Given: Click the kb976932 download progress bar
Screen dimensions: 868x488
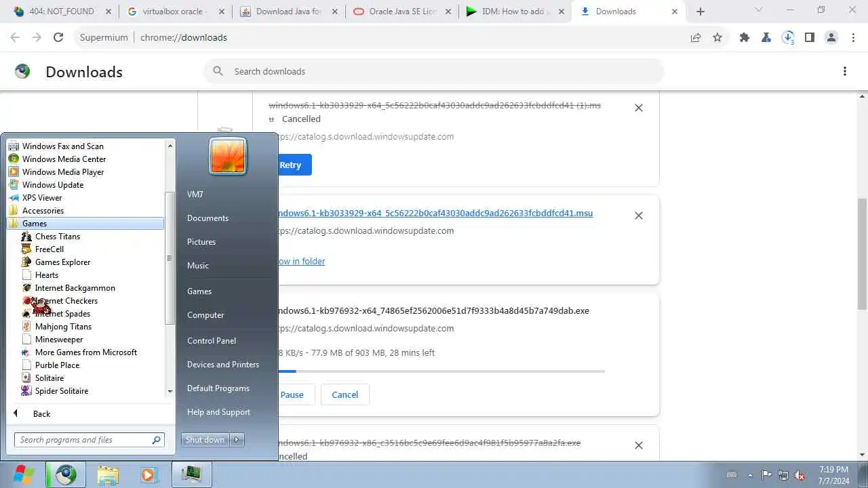Looking at the screenshot, I should point(441,371).
